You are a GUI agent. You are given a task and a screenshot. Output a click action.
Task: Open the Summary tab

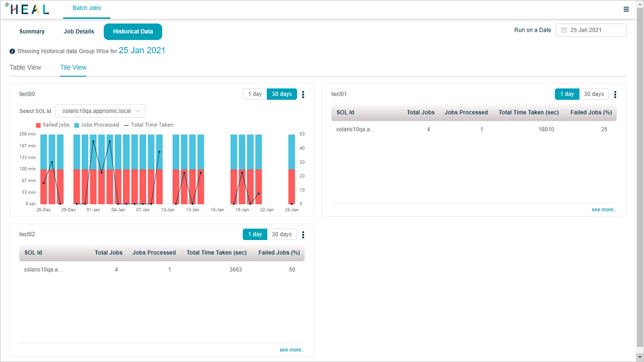click(32, 32)
